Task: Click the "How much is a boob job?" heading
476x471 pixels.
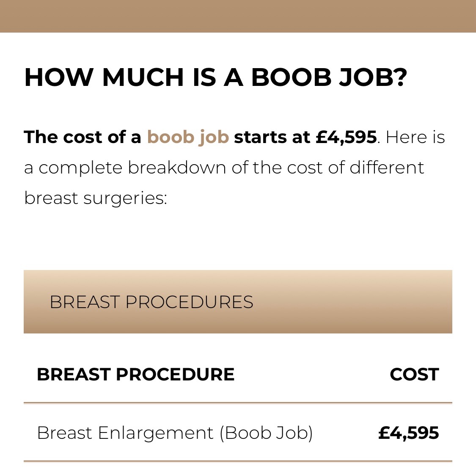Action: click(x=215, y=77)
